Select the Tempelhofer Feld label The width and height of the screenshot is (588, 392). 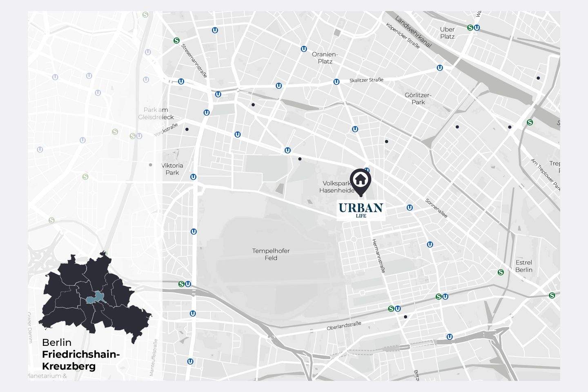pyautogui.click(x=271, y=254)
